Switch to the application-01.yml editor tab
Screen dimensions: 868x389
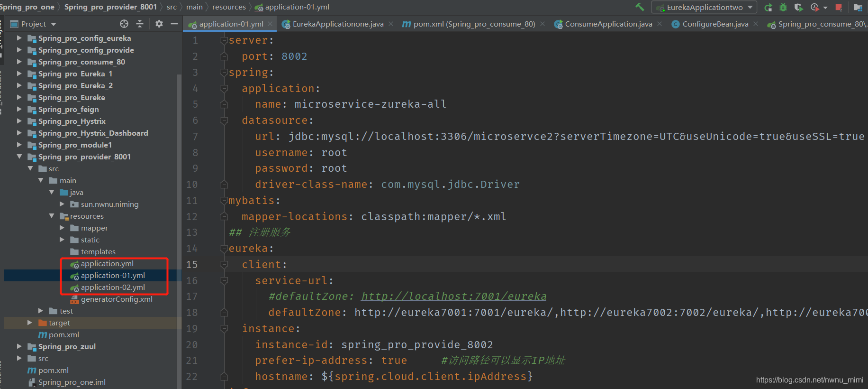[x=230, y=24]
